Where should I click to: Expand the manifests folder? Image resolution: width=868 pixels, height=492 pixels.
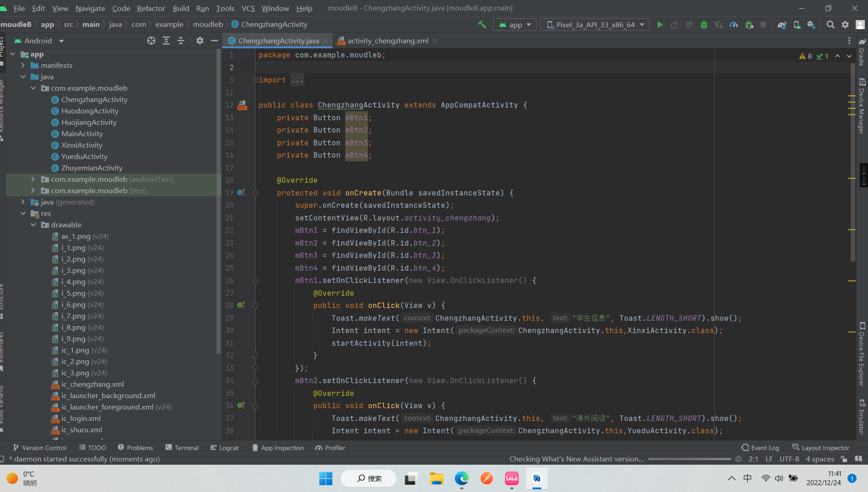tap(23, 66)
